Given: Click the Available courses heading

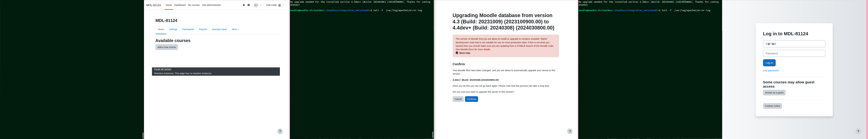Looking at the screenshot, I should 173,40.
